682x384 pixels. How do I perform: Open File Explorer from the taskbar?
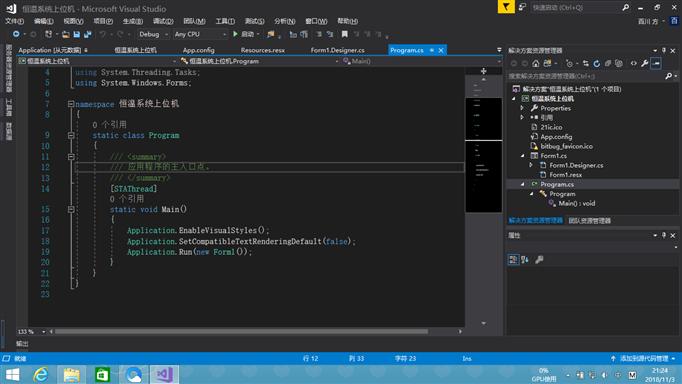(72, 374)
